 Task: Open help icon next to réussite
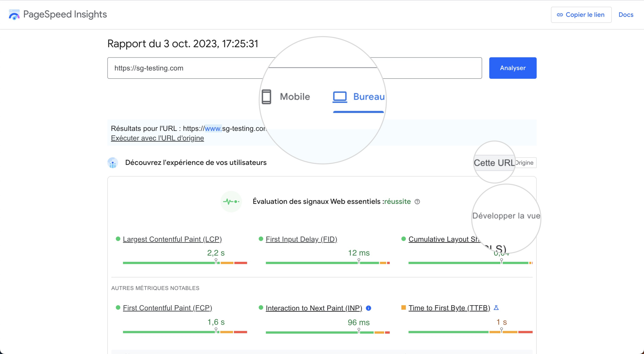pyautogui.click(x=417, y=202)
